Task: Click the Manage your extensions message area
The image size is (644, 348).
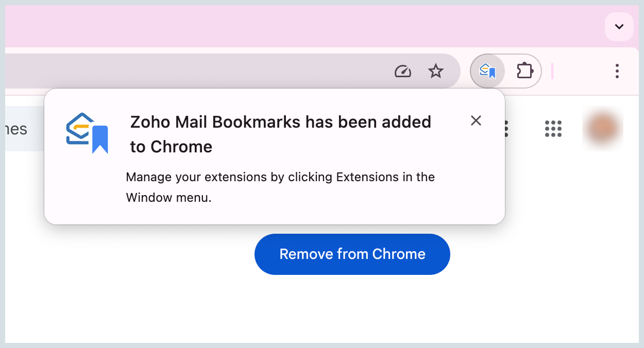Action: (x=280, y=187)
